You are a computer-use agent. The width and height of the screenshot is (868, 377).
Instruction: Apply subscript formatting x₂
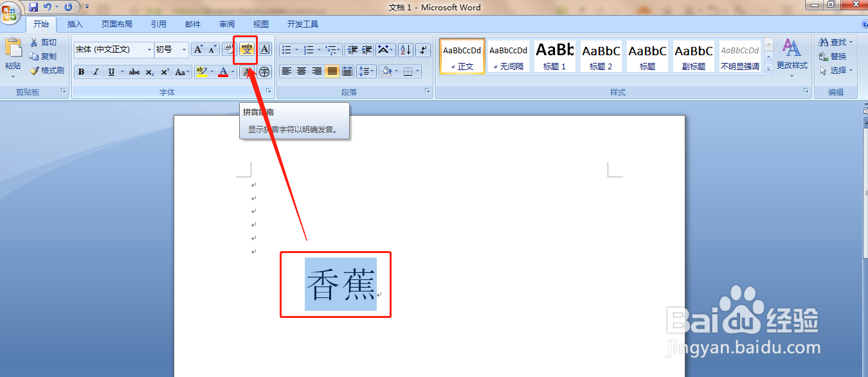150,72
